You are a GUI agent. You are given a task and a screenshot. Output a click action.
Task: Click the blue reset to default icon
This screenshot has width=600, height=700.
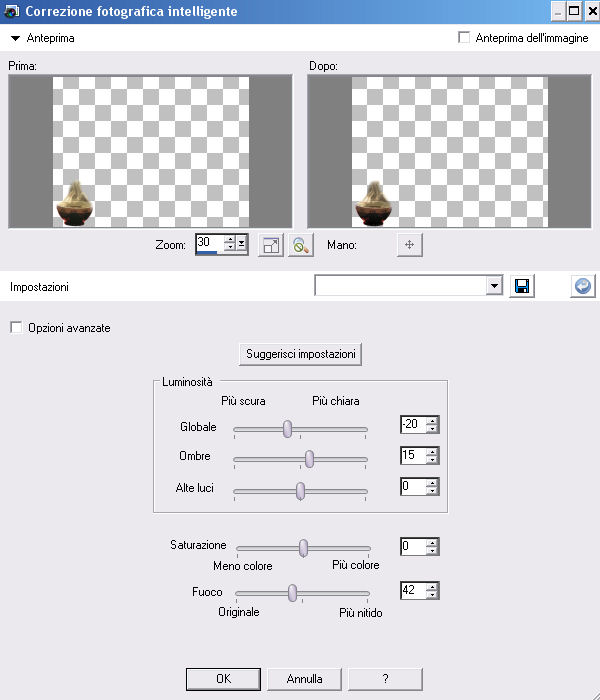[x=583, y=286]
